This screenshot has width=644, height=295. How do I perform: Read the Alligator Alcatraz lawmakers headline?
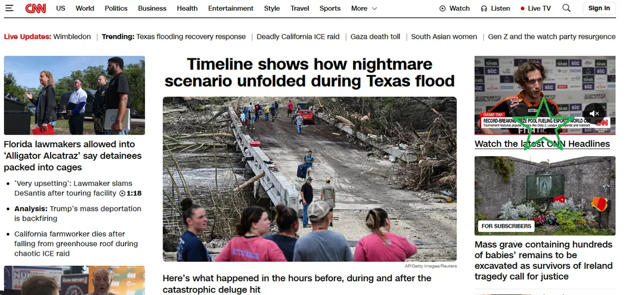(x=73, y=156)
